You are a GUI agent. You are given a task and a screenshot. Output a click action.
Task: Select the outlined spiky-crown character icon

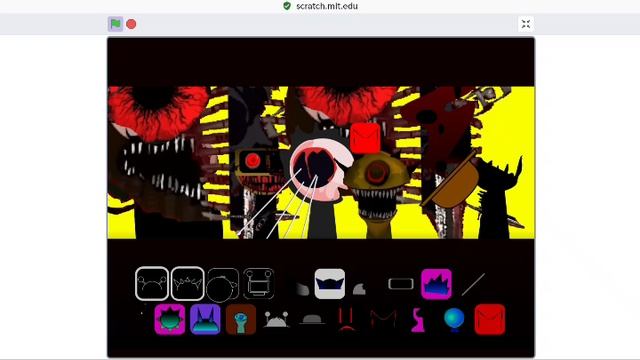[x=187, y=284]
